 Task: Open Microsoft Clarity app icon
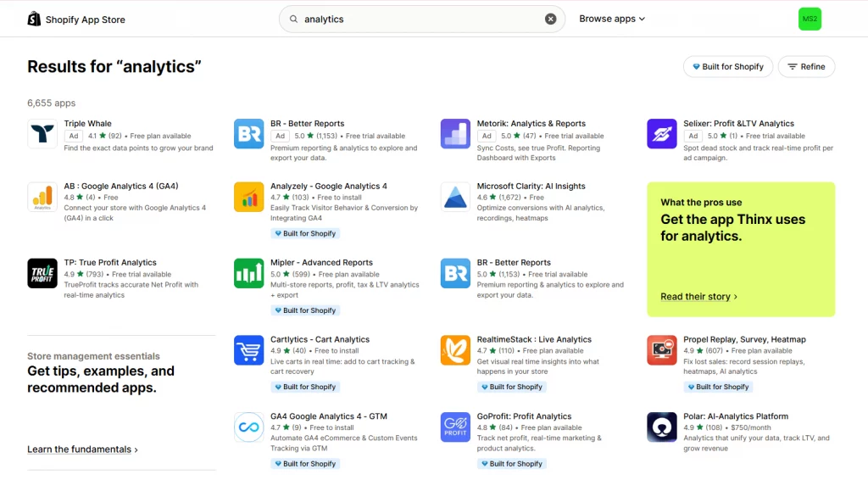click(x=455, y=197)
